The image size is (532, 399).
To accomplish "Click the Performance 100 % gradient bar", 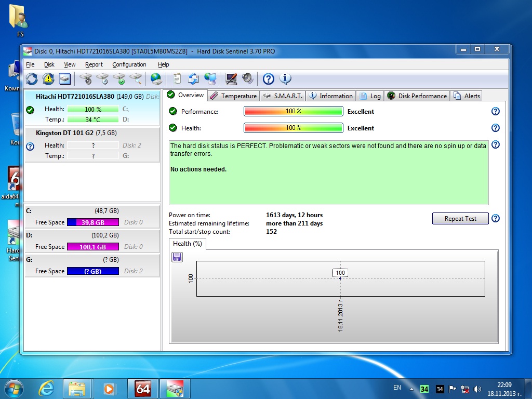I will point(294,111).
